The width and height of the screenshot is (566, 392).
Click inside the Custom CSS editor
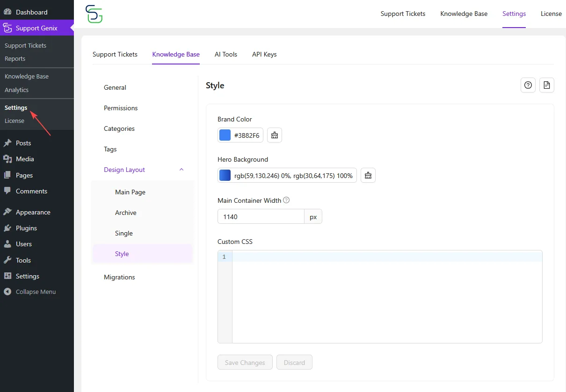point(386,299)
